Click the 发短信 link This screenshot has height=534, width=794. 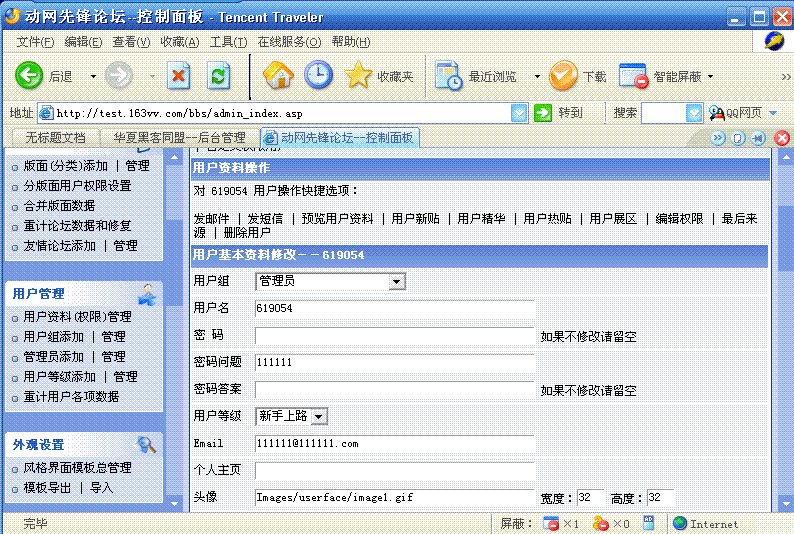(265, 219)
